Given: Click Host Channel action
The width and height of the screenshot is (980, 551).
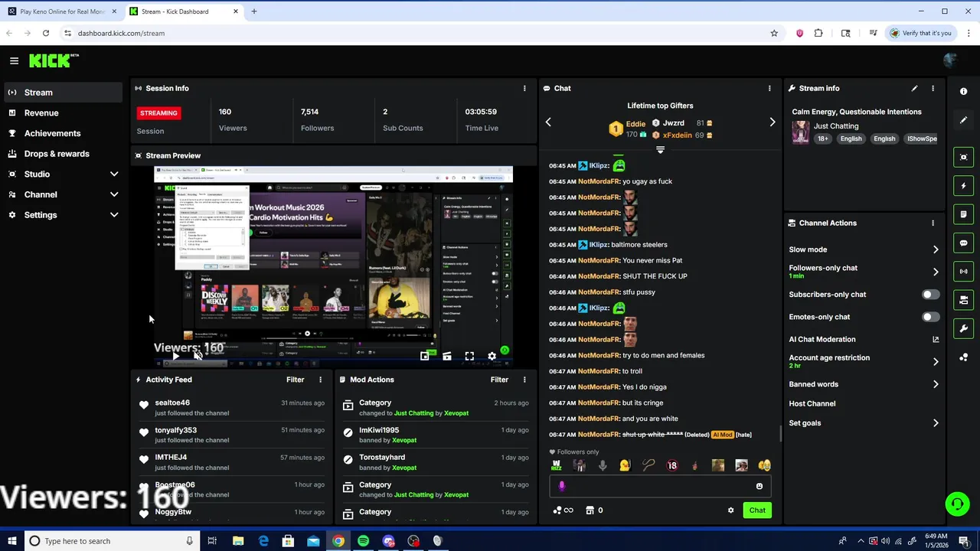Looking at the screenshot, I should tap(812, 404).
